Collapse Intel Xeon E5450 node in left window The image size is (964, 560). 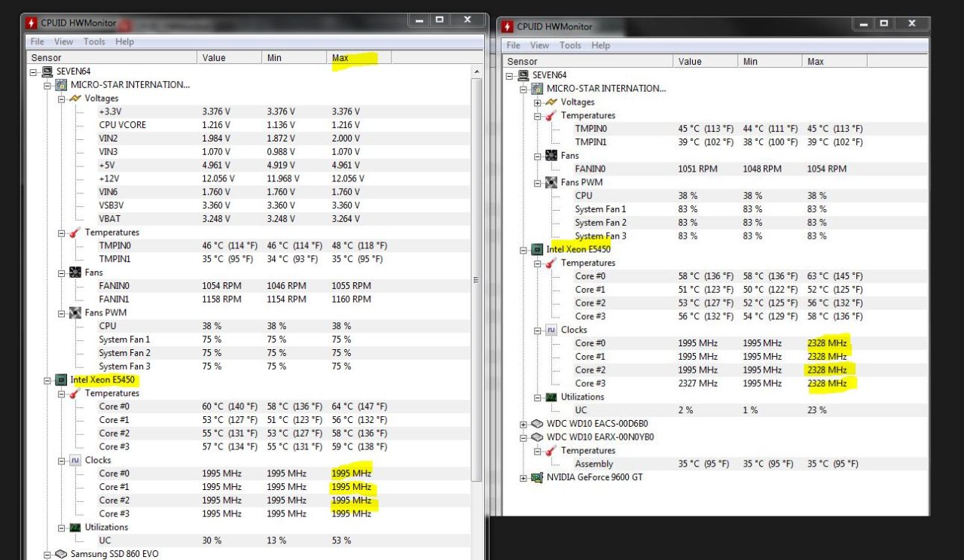click(x=47, y=380)
